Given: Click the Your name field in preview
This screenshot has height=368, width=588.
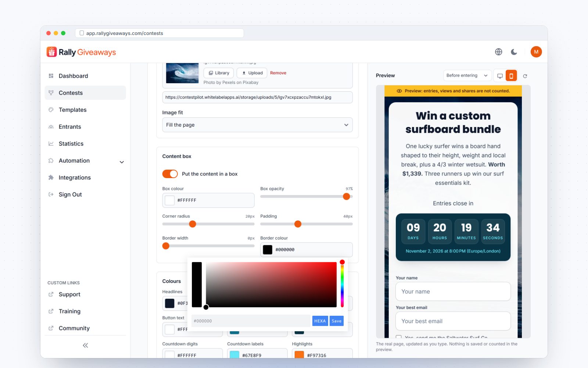Looking at the screenshot, I should click(453, 291).
